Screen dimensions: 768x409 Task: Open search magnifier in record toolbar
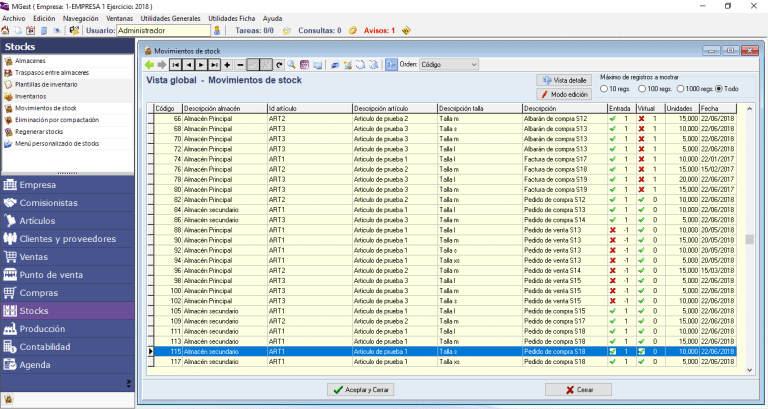(x=291, y=65)
